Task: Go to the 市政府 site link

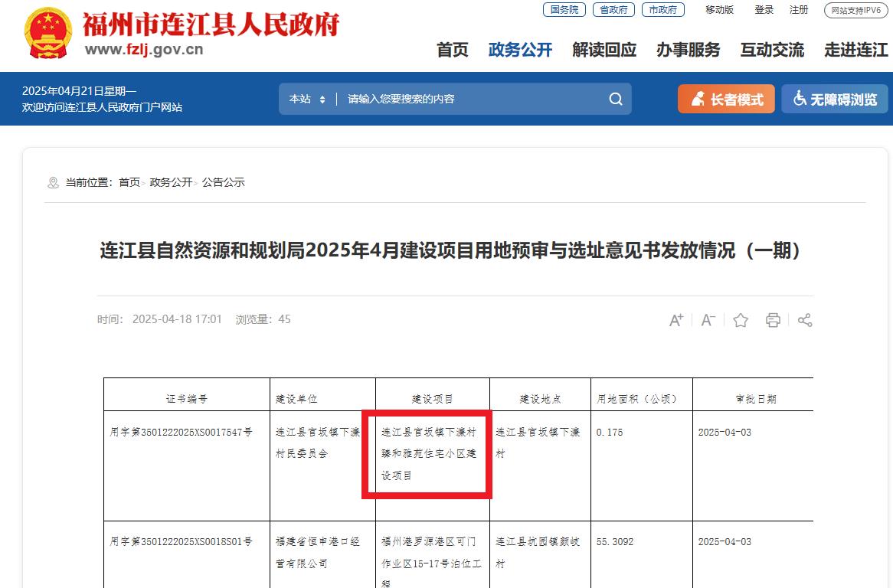Action: (663, 10)
